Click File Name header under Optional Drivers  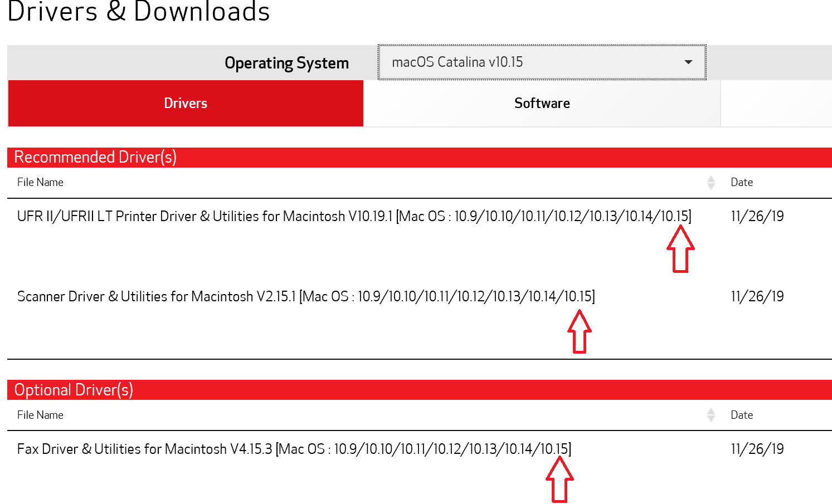click(40, 415)
